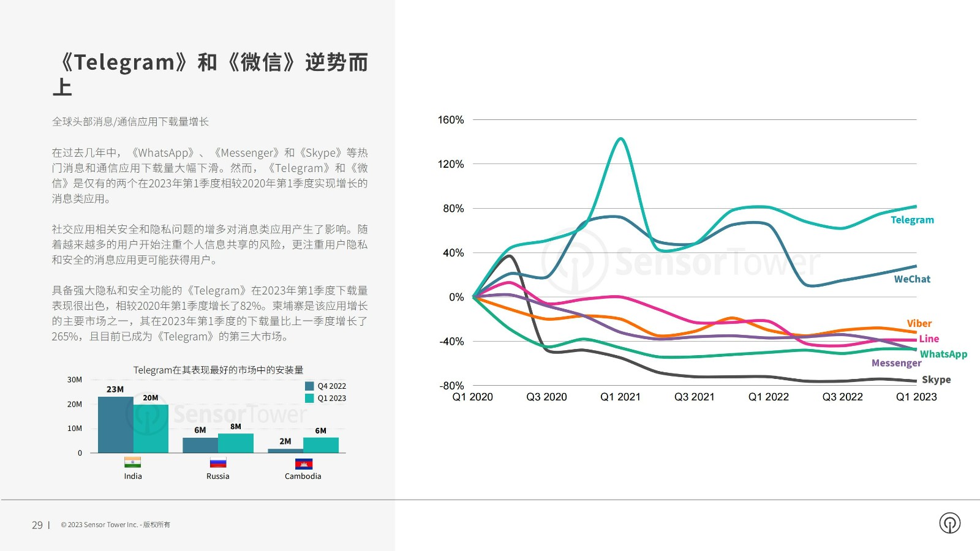Image resolution: width=980 pixels, height=551 pixels.
Task: Click the 80% axis label
Action: [453, 209]
